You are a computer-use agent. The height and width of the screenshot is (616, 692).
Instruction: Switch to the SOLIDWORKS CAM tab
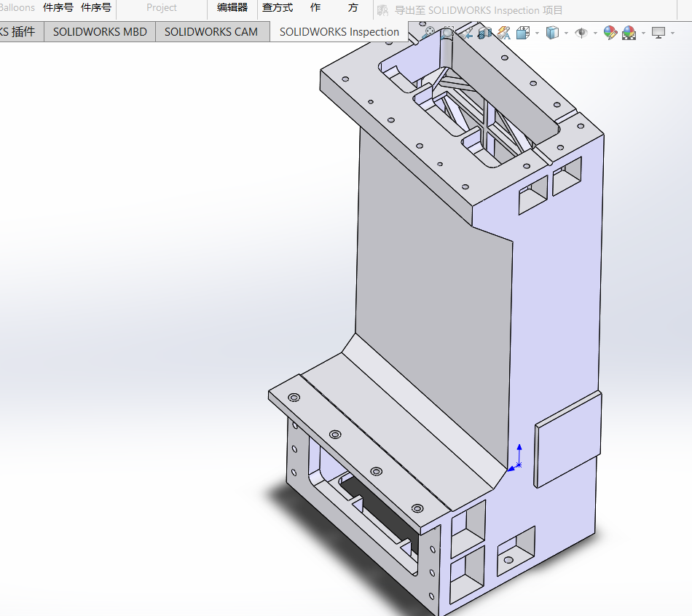211,32
